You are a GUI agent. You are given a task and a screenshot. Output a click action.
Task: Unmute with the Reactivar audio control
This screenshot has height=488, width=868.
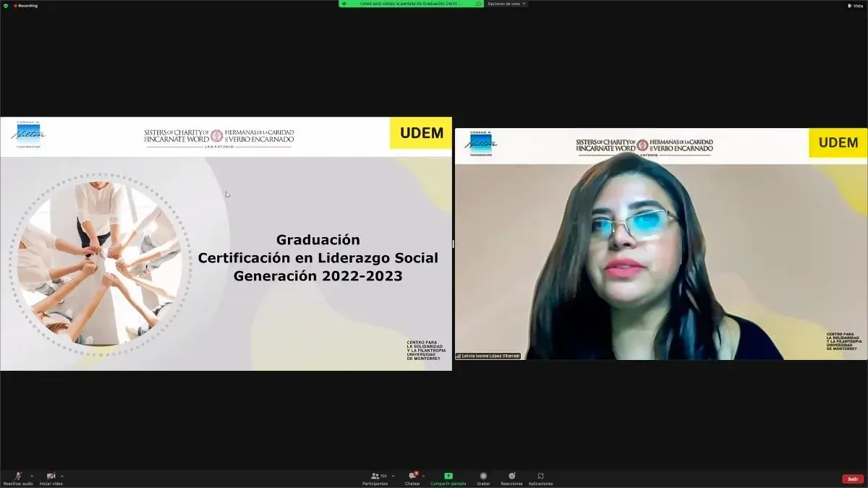click(x=17, y=476)
